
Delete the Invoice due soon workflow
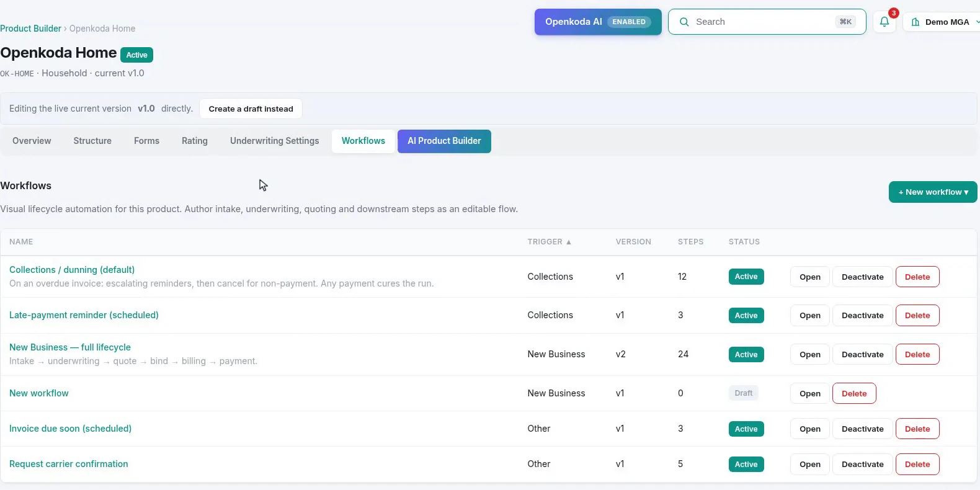coord(917,429)
